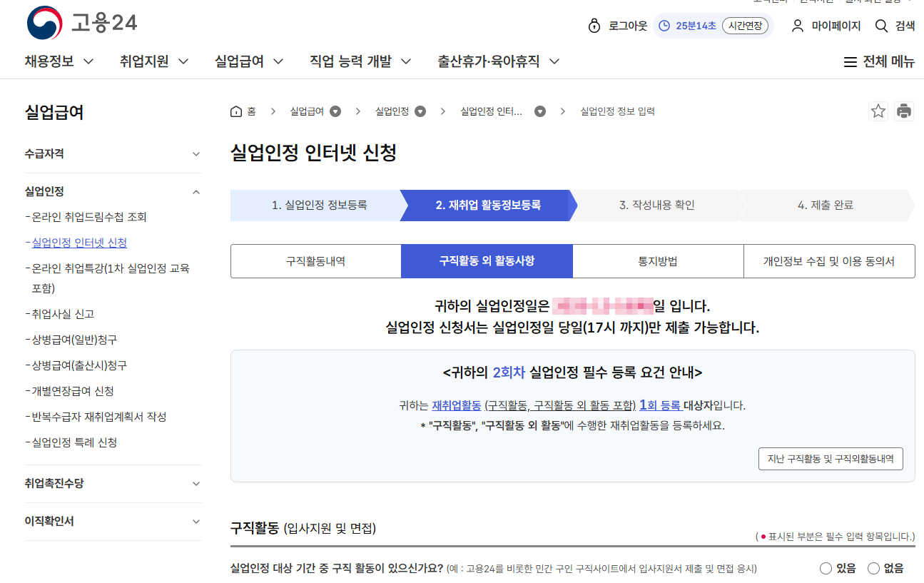This screenshot has height=583, width=924.
Task: Open 마이페이지 person icon
Action: coord(798,26)
